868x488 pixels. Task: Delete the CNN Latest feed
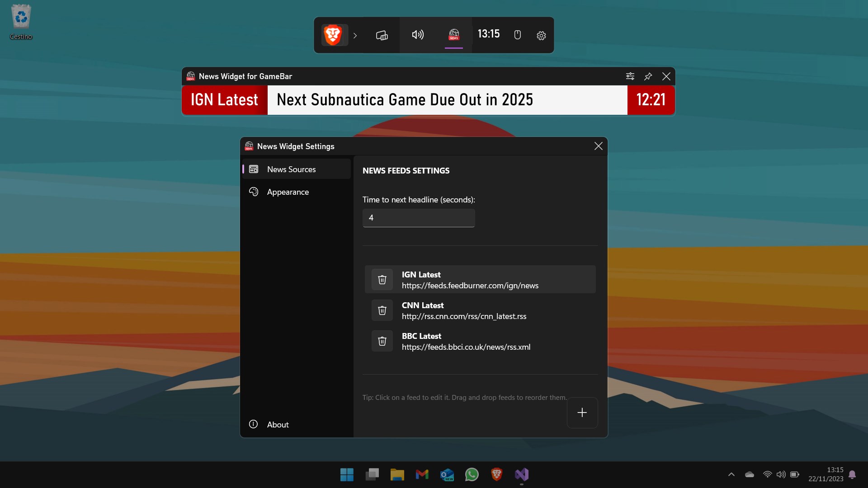point(382,310)
